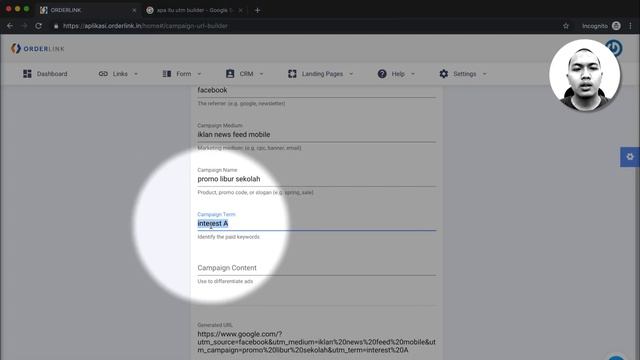The height and width of the screenshot is (360, 640).
Task: Click the Settings gear icon in navbar
Action: (x=444, y=74)
